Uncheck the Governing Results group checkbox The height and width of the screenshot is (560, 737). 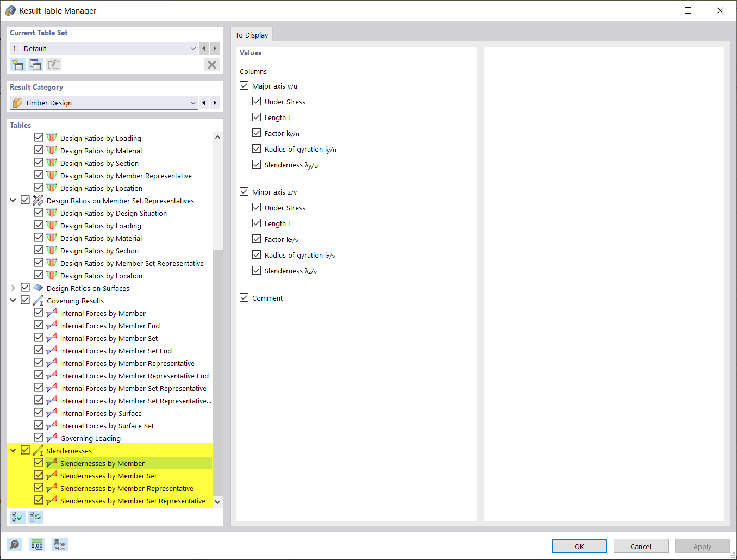[x=25, y=300]
